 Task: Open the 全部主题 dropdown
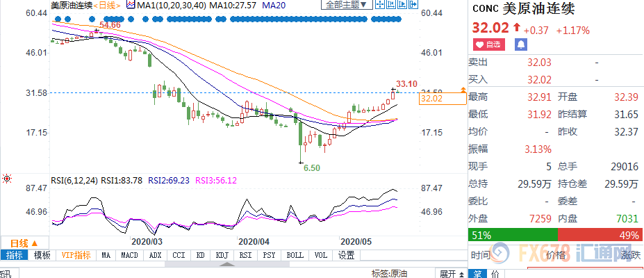pos(346,5)
